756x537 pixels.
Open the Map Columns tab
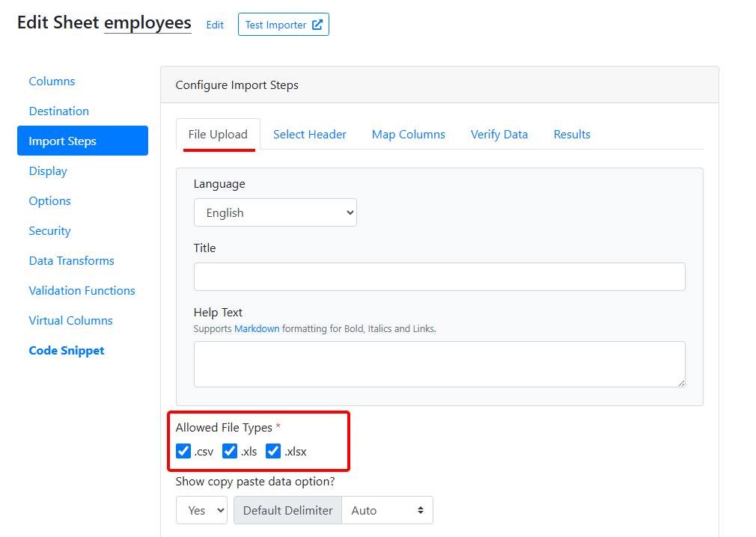point(409,135)
